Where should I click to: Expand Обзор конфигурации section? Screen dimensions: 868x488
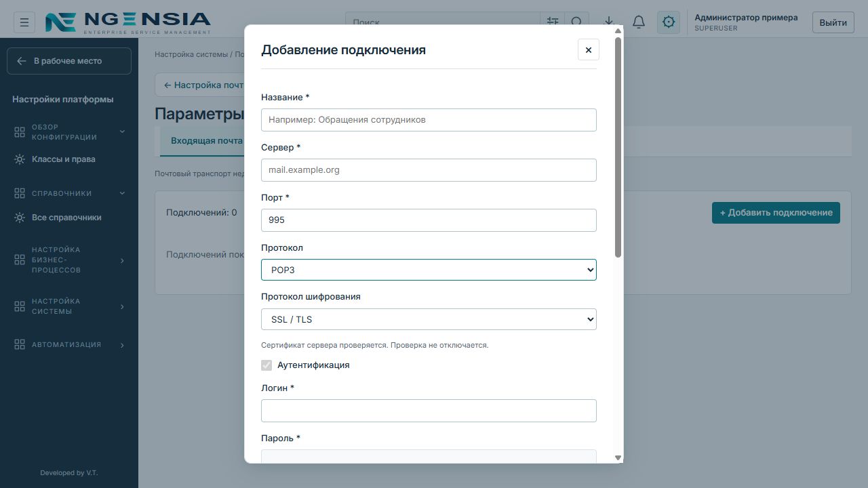tap(69, 132)
